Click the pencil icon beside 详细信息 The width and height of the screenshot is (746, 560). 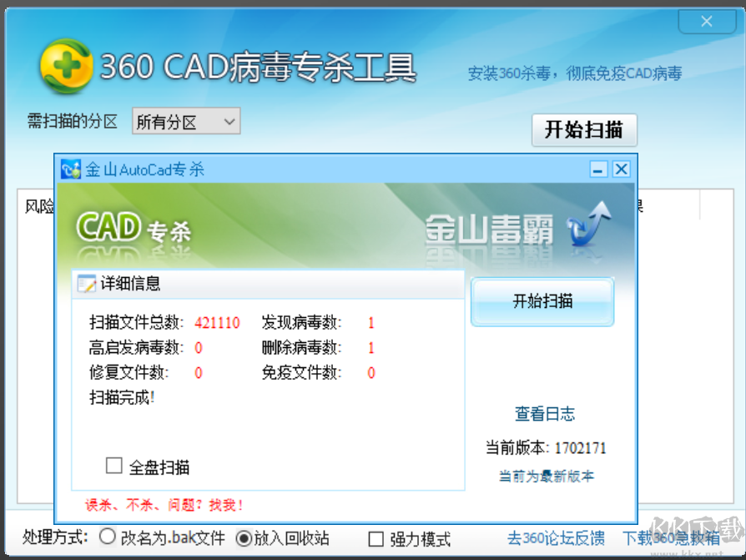coord(87,284)
